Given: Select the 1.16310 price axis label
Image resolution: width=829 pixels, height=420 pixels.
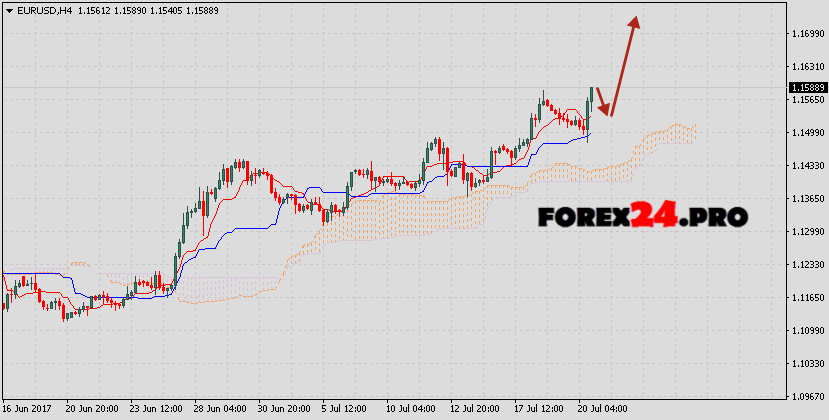Looking at the screenshot, I should pos(804,67).
